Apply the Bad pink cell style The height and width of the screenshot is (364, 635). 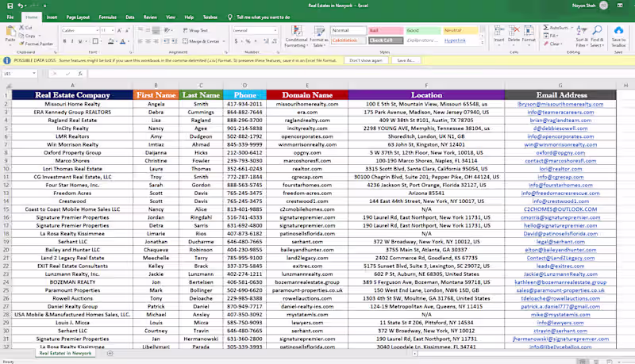386,30
